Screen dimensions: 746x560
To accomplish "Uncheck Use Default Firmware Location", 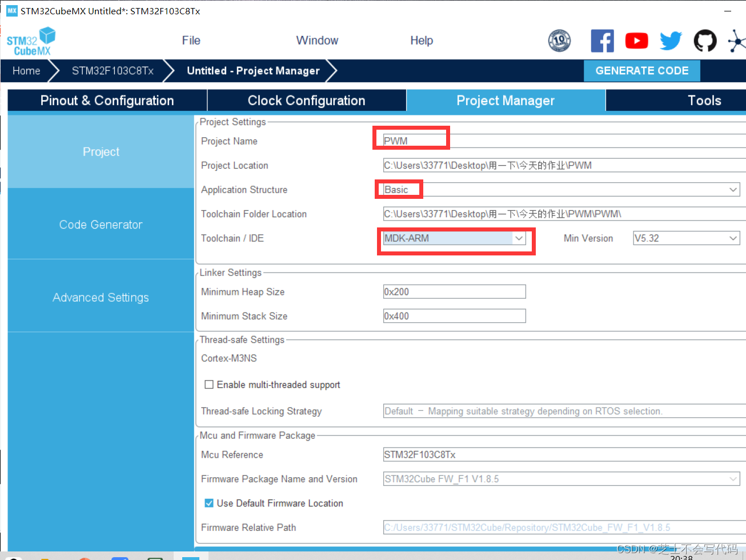I will pos(209,503).
